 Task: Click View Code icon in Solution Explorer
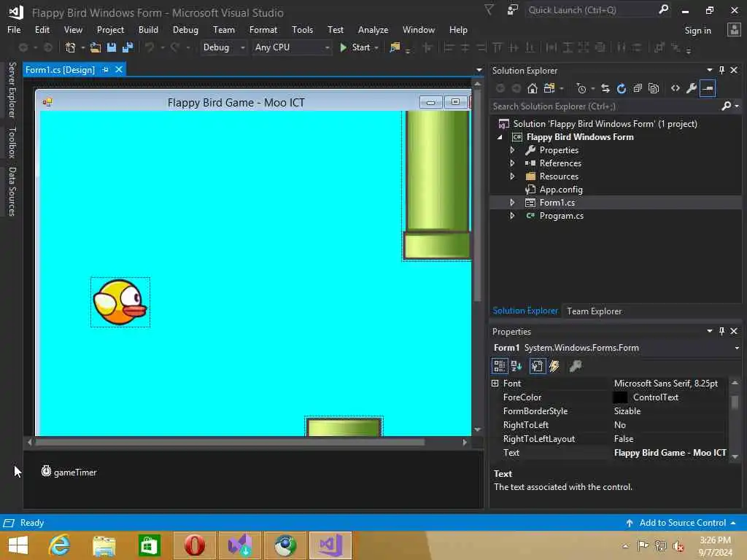(675, 88)
